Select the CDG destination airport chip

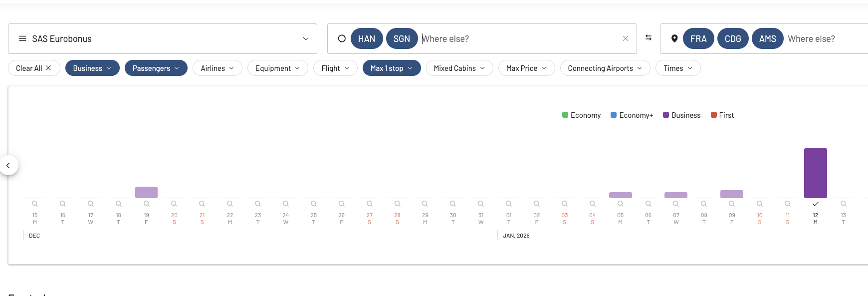point(732,39)
